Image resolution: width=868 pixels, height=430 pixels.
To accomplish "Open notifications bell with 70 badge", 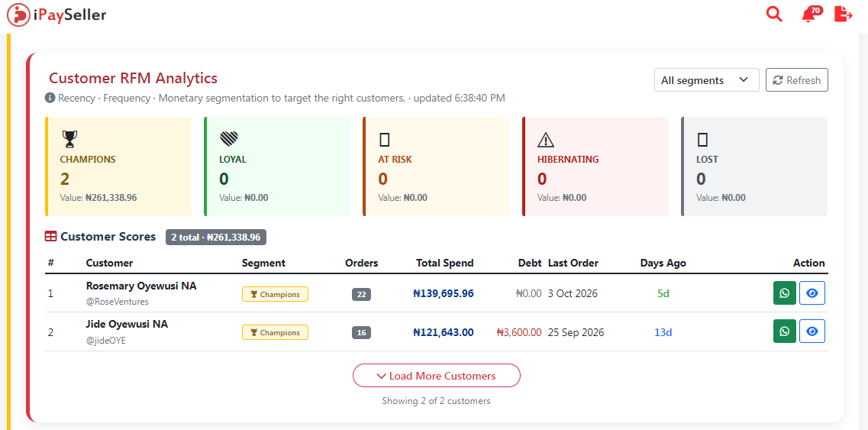I will pyautogui.click(x=811, y=14).
